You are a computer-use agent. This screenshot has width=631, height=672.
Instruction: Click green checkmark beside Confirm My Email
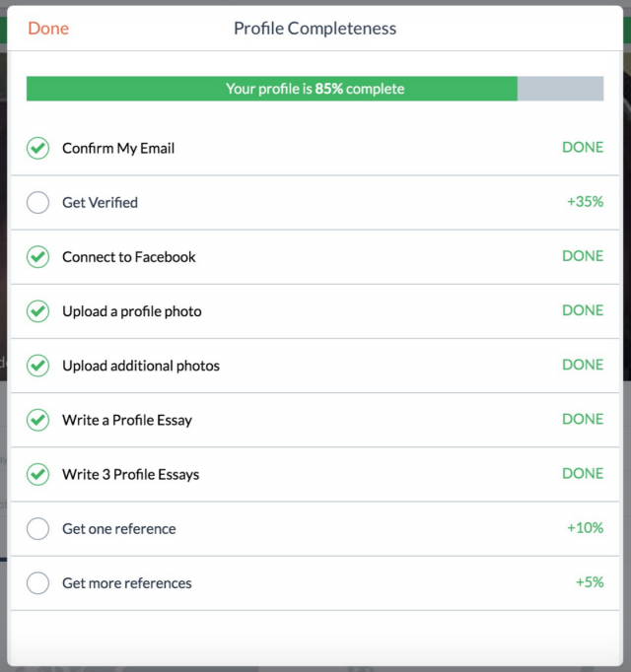37,149
